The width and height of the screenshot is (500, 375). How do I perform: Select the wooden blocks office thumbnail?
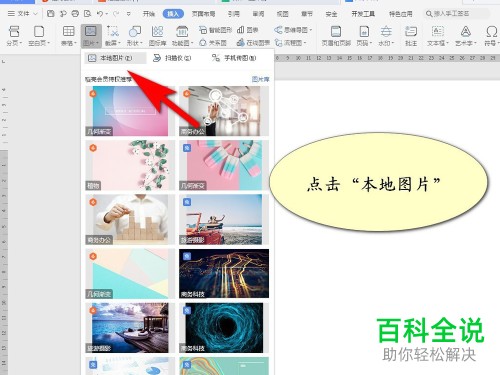pyautogui.click(x=130, y=220)
